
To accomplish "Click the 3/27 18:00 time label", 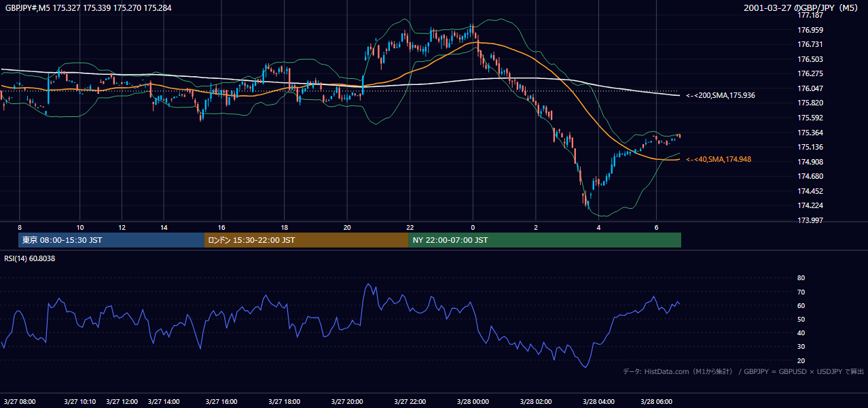I will [x=284, y=401].
